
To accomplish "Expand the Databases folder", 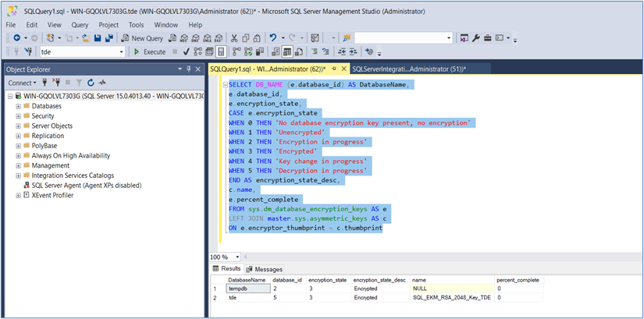I will 18,106.
